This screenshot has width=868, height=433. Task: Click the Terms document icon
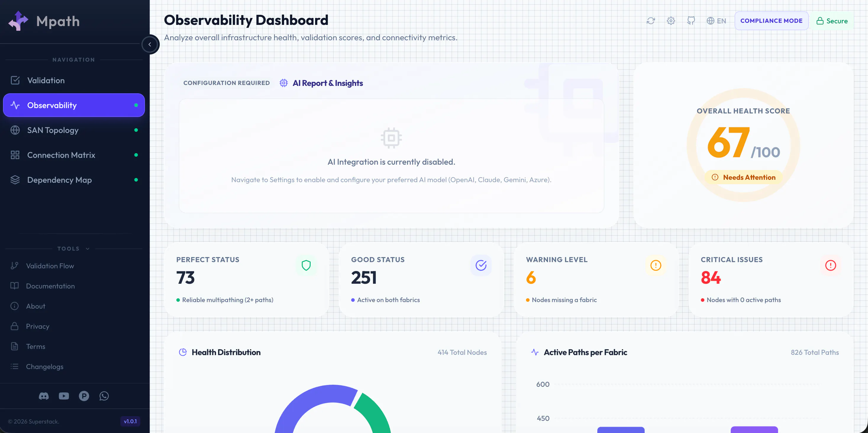(x=14, y=346)
